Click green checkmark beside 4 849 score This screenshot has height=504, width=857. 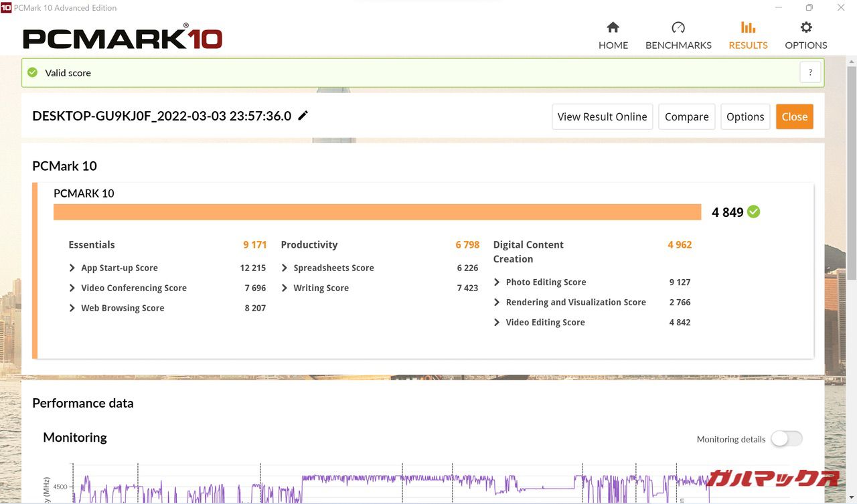[754, 212]
